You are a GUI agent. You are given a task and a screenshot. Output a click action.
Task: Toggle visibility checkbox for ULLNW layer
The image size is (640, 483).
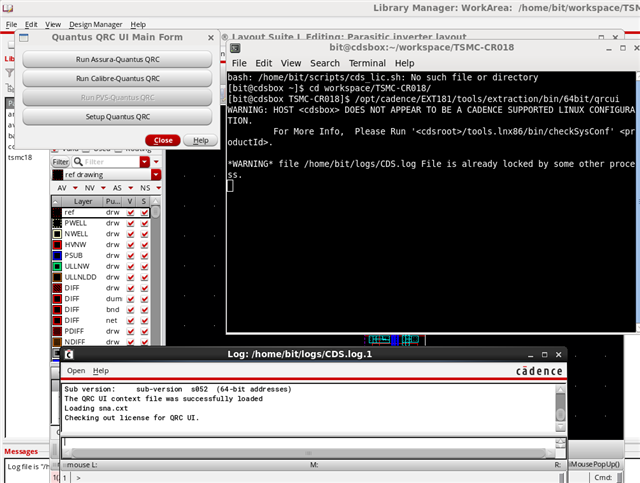tap(131, 267)
